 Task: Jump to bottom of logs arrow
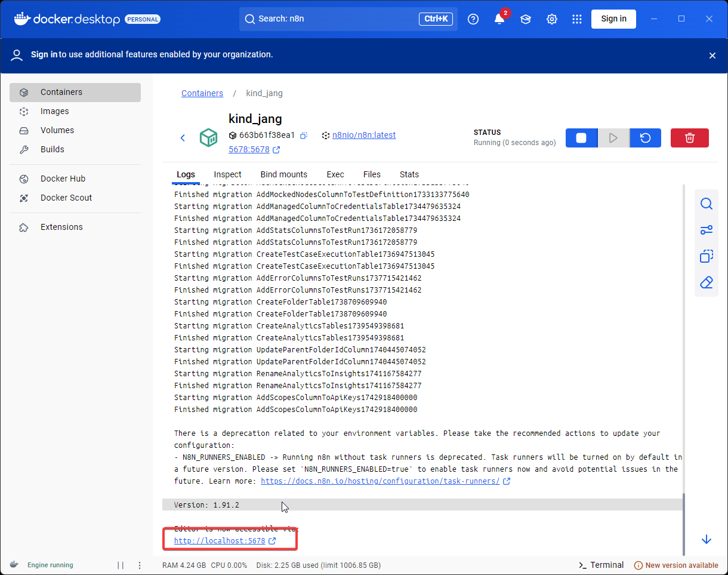(x=707, y=539)
